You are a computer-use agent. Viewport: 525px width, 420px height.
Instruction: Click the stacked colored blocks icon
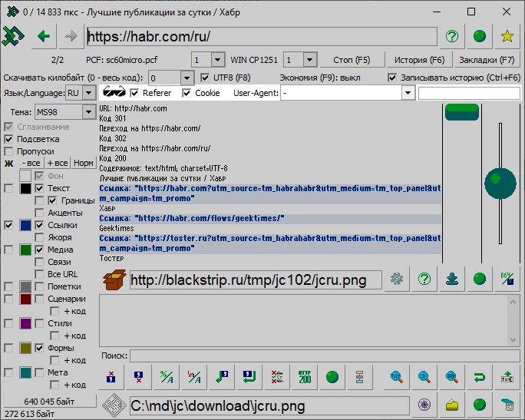(x=360, y=377)
